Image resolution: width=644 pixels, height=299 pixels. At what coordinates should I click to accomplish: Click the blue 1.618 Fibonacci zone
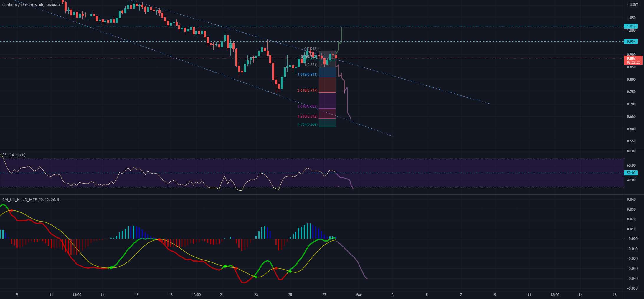[x=327, y=72]
